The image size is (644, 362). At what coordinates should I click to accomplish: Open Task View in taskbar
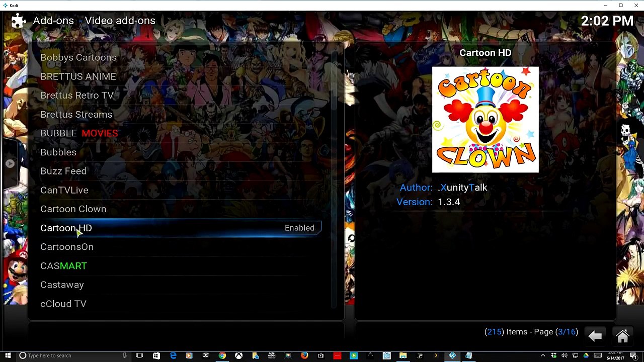pyautogui.click(x=139, y=355)
